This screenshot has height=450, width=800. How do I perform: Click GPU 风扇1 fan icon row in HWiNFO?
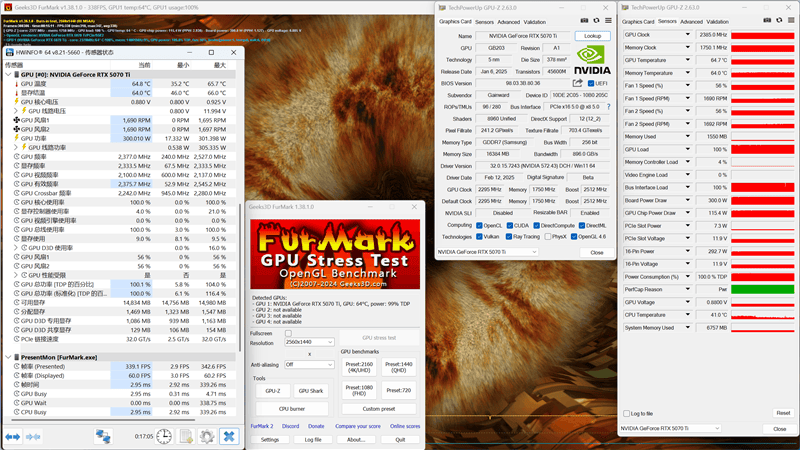16,120
